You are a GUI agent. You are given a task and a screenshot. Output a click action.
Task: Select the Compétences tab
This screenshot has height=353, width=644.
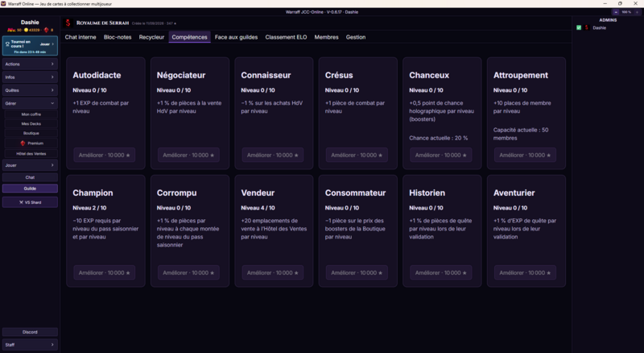[190, 37]
